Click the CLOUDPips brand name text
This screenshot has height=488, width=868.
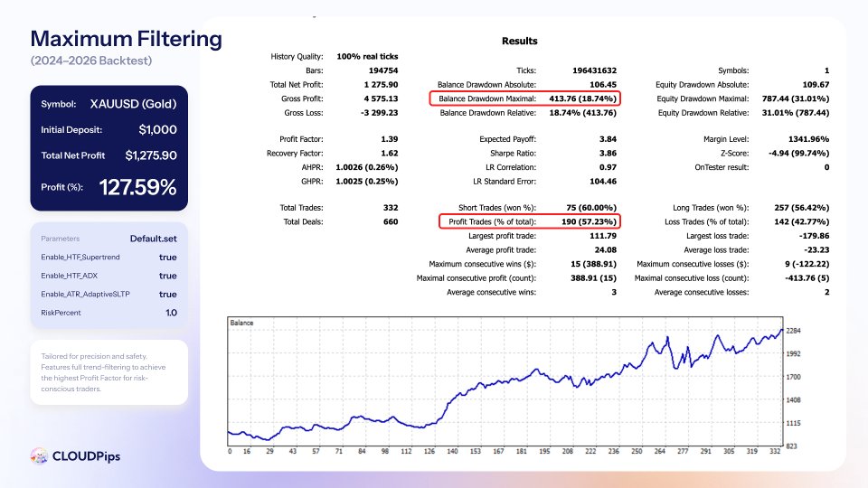tap(86, 456)
